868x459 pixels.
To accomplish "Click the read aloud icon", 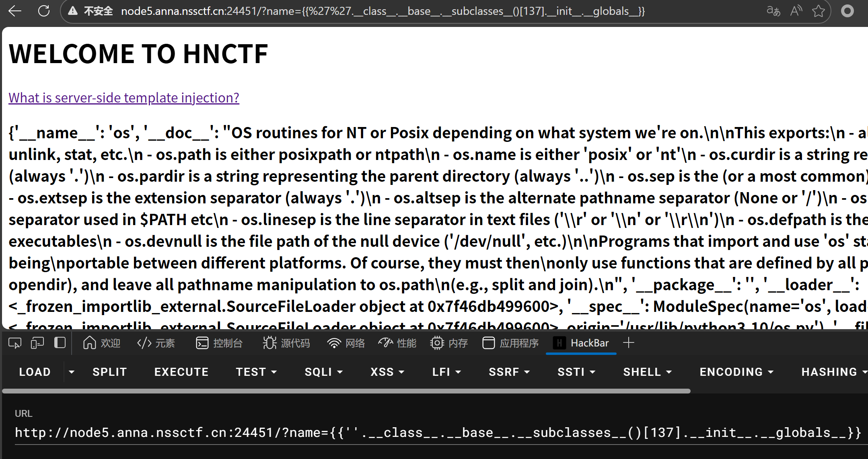I will 796,11.
